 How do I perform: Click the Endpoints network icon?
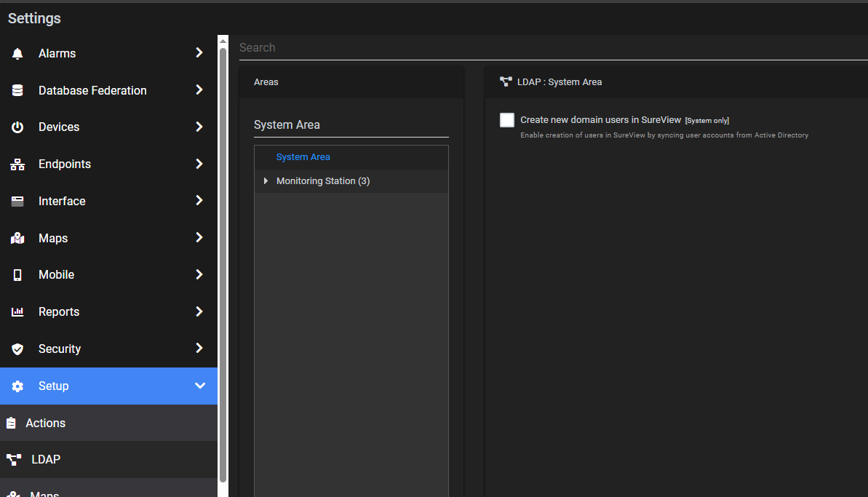(17, 164)
